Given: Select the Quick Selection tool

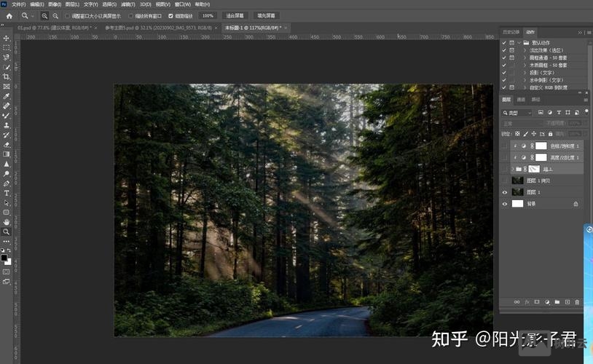Looking at the screenshot, I should tap(7, 67).
